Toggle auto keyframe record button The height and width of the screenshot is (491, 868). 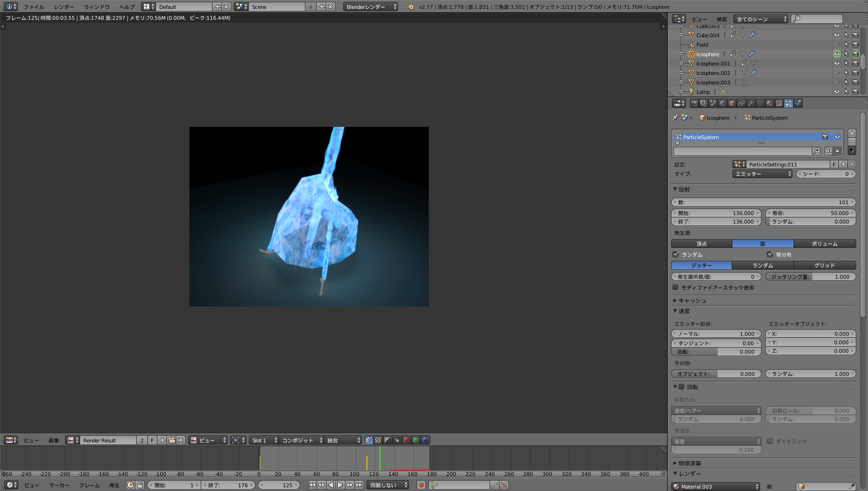[421, 485]
